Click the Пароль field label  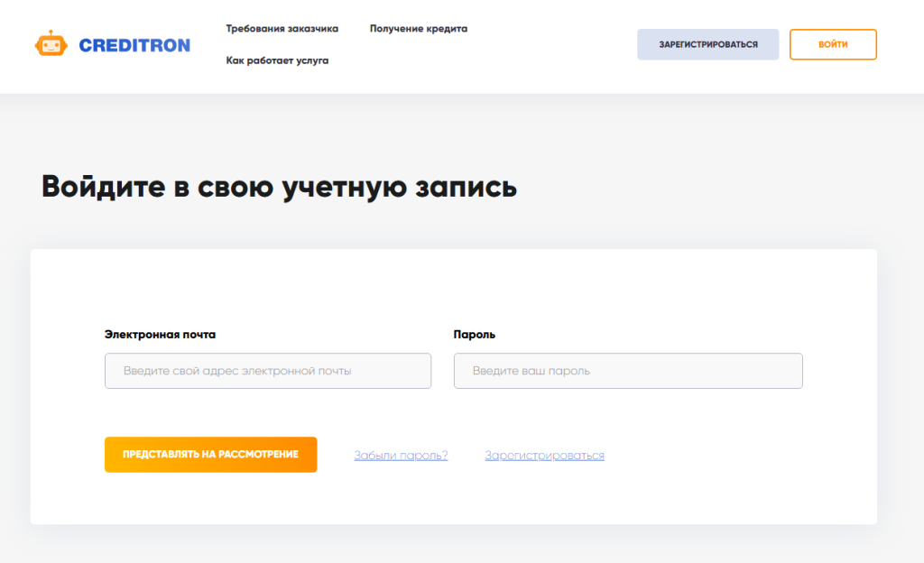(x=474, y=334)
